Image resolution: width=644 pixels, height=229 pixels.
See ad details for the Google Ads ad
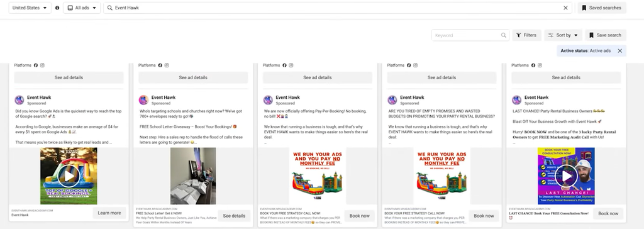pos(69,77)
